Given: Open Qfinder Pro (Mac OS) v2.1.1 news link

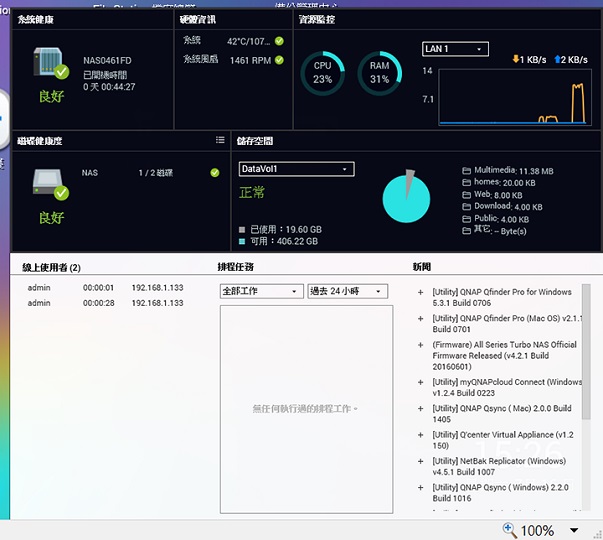Looking at the screenshot, I should coord(507,324).
